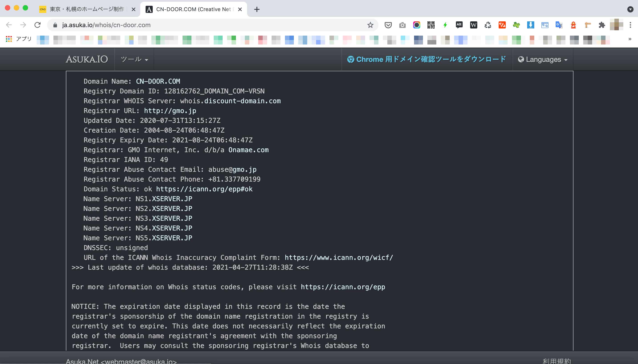
Task: Click the recycle arrows extension icon
Action: (488, 25)
